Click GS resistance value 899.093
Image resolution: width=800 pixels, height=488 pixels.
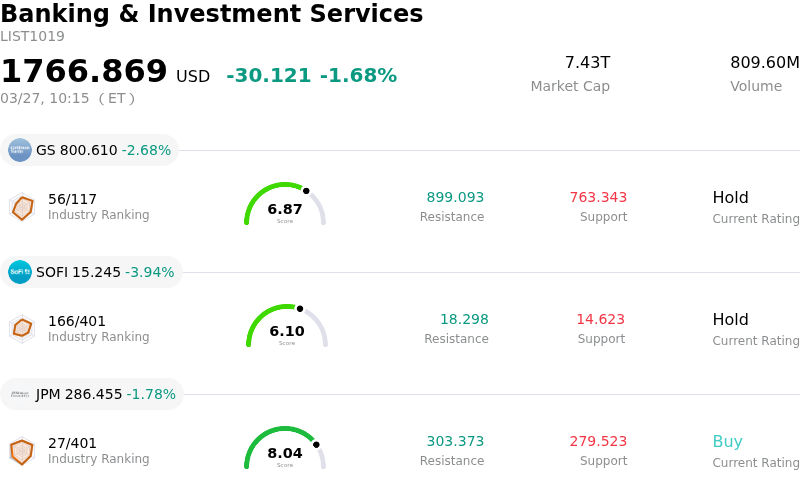click(x=455, y=198)
